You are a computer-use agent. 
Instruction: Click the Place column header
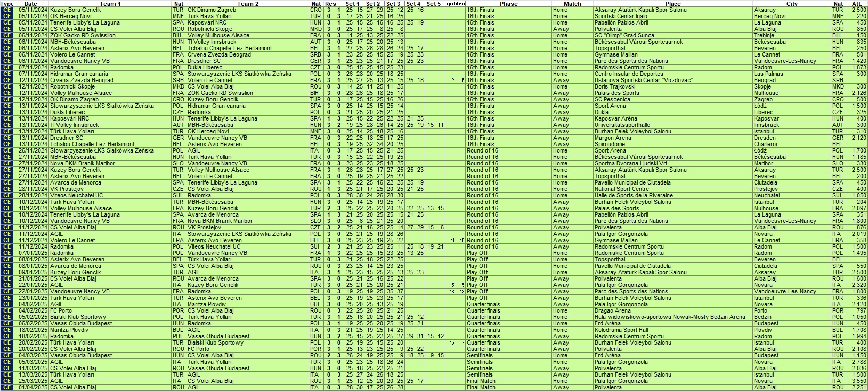click(x=672, y=4)
